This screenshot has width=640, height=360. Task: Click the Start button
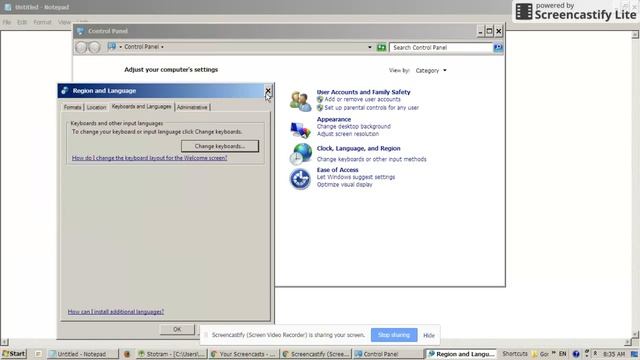coord(13,354)
